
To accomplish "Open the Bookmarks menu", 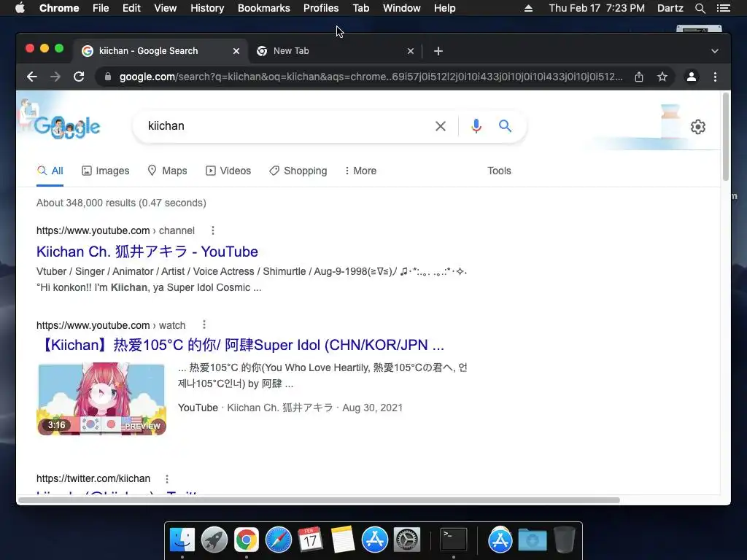I will pos(264,8).
